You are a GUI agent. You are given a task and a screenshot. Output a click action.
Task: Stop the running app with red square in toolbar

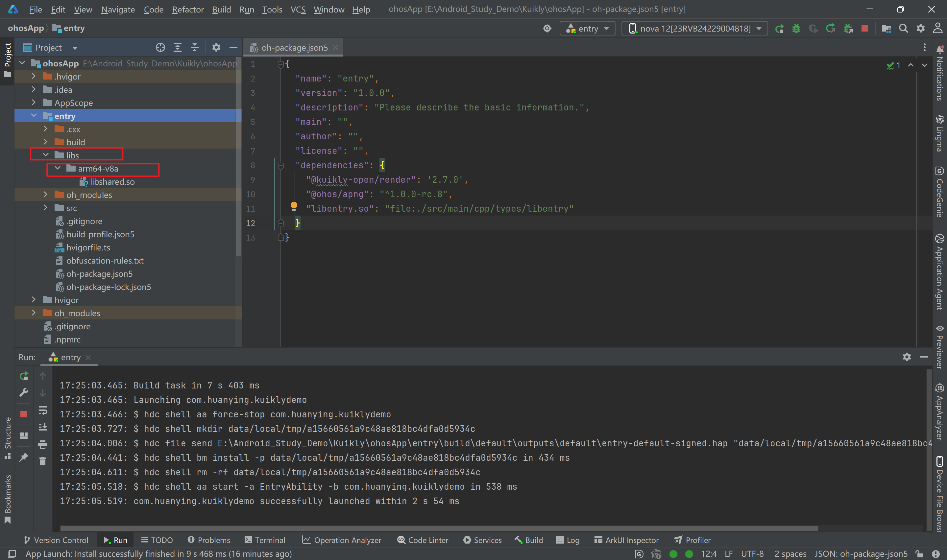pos(865,29)
